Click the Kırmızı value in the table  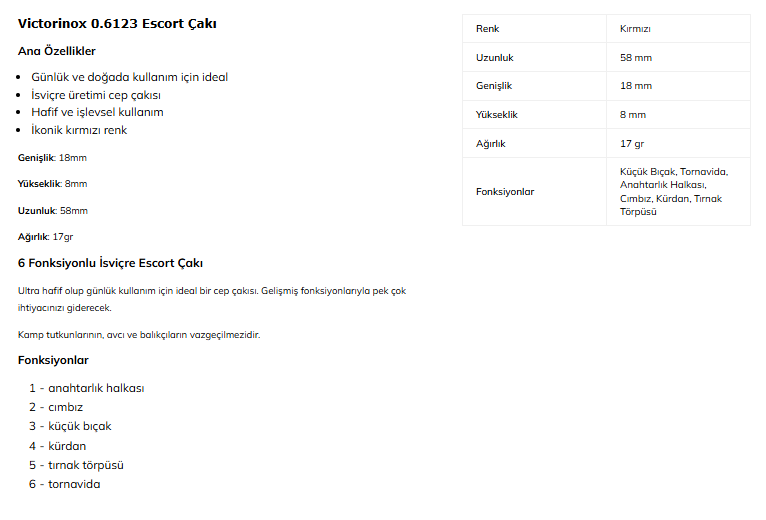pyautogui.click(x=635, y=29)
